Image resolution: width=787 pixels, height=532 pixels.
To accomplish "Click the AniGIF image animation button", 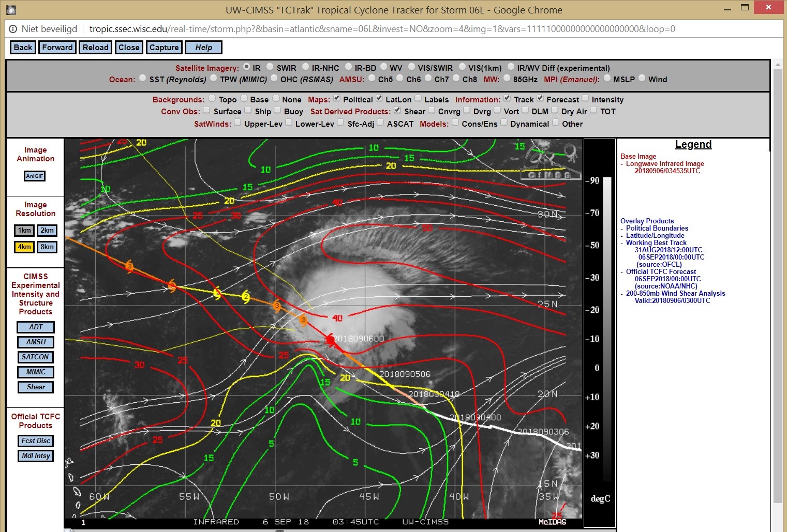I will 35,176.
